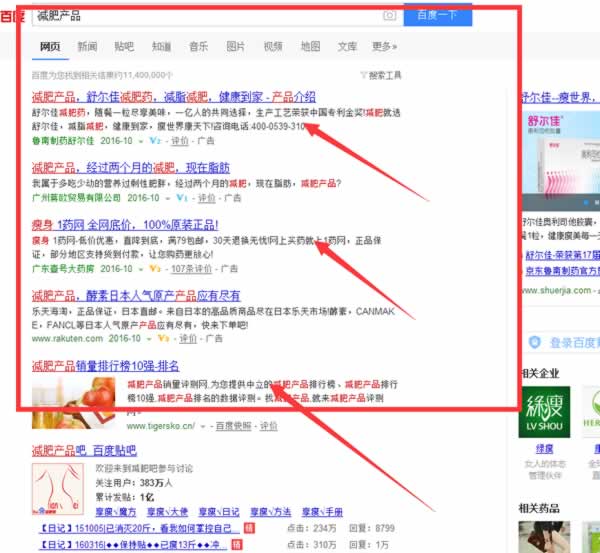
Task: Open sidebar link 京东鲁南制药官方
Action: [x=562, y=271]
